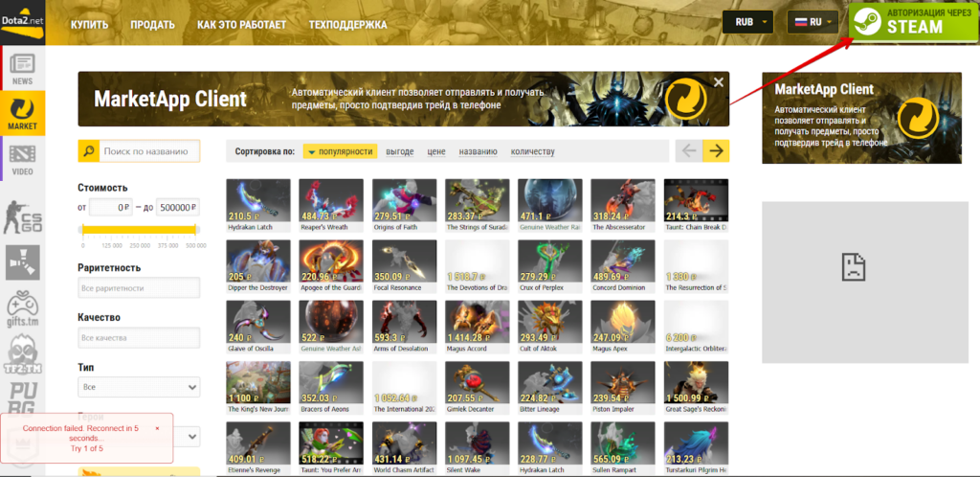Open the Gimlek Decanter item
Image resolution: width=980 pixels, height=477 pixels.
click(x=478, y=388)
